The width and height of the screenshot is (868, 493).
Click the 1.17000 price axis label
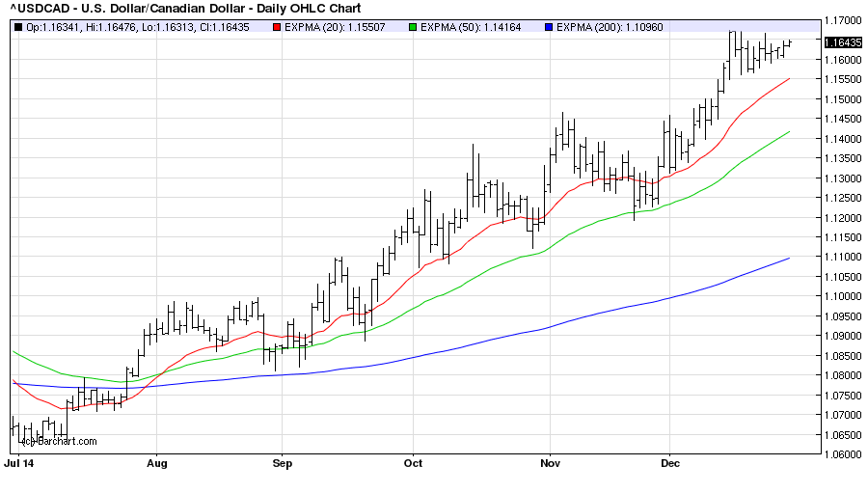coord(843,20)
